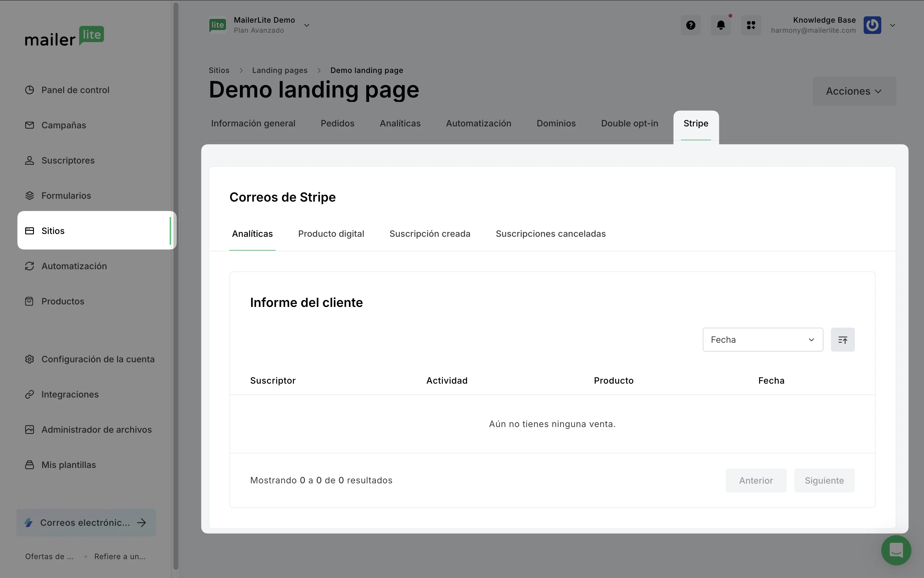Click the Plan Avanzado label

coord(259,30)
